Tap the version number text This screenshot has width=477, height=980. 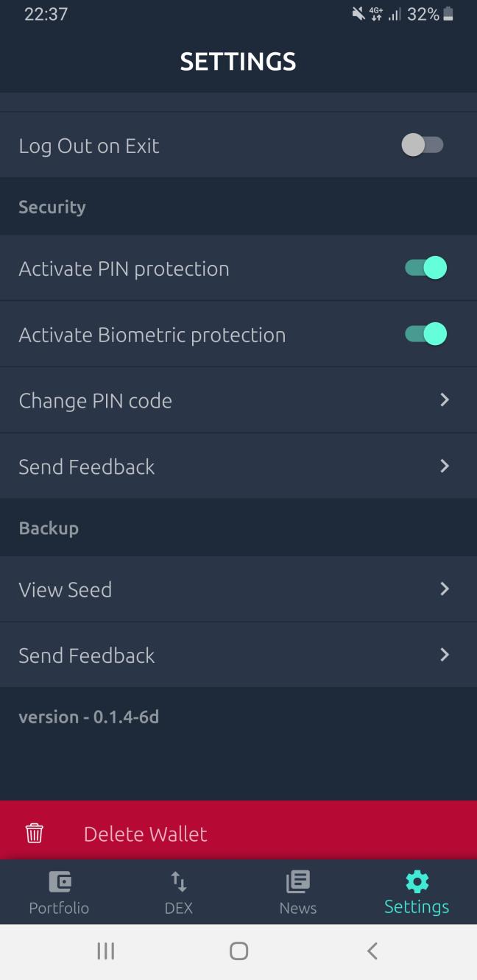89,717
